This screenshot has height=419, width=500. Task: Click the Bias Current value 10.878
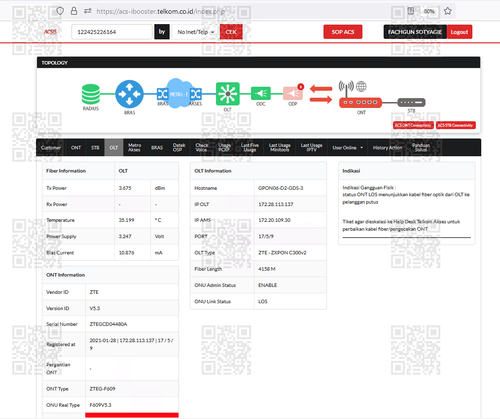[126, 253]
